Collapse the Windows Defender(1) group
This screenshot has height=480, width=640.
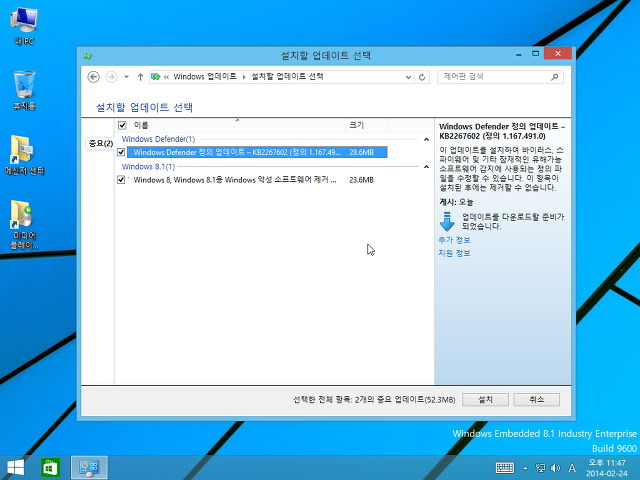(x=427, y=139)
